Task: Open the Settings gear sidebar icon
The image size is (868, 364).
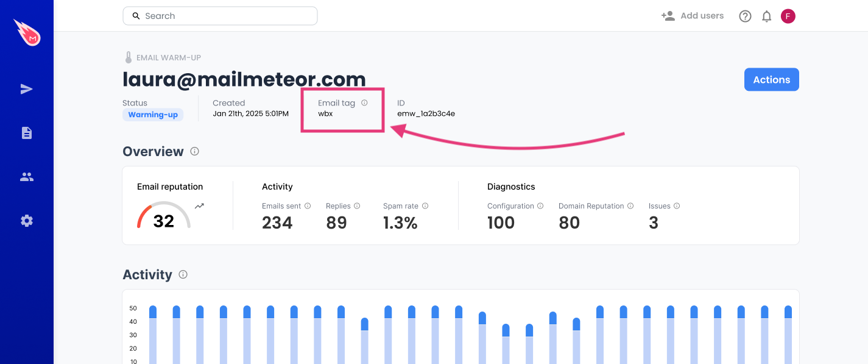Action: (x=27, y=221)
